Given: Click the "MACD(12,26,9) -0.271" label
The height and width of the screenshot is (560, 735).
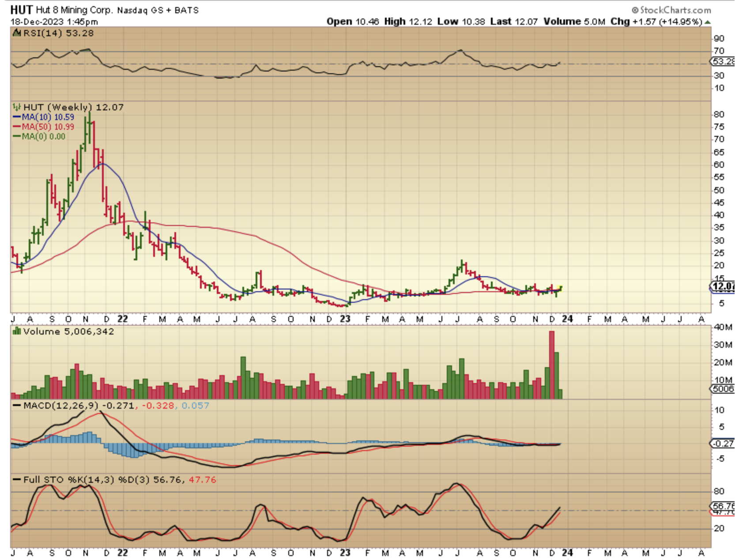Looking at the screenshot, I should pyautogui.click(x=79, y=406).
